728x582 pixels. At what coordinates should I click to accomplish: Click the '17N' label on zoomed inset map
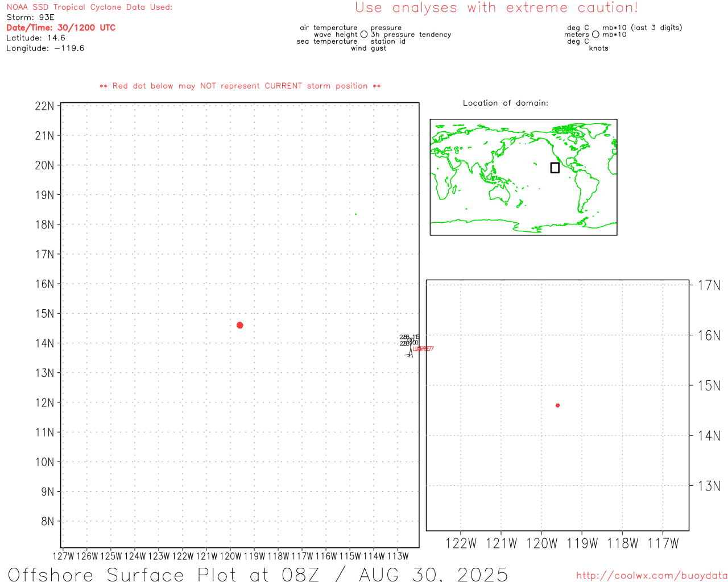pyautogui.click(x=709, y=285)
